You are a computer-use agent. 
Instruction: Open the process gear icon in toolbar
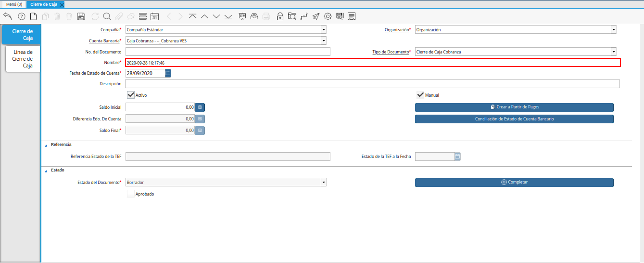click(328, 16)
